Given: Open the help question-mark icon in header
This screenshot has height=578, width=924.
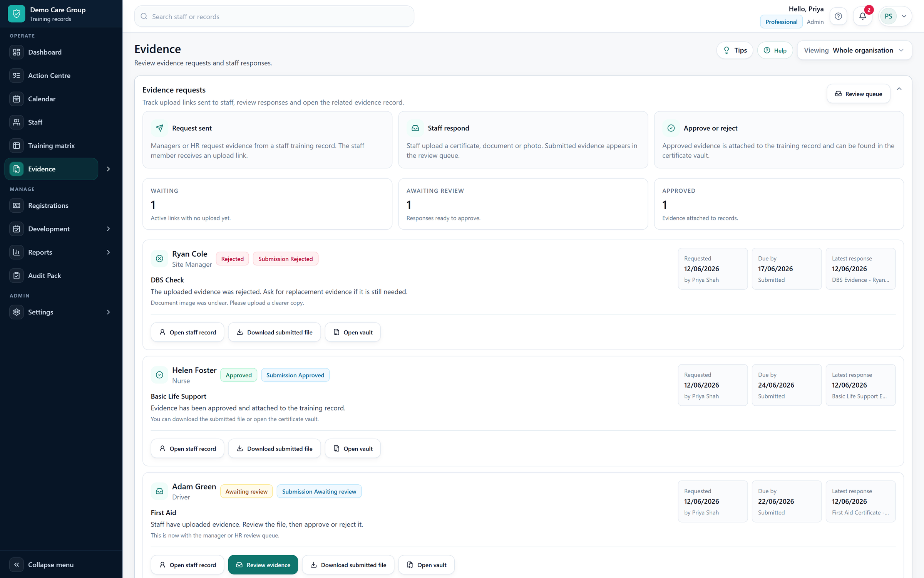Looking at the screenshot, I should (x=838, y=16).
